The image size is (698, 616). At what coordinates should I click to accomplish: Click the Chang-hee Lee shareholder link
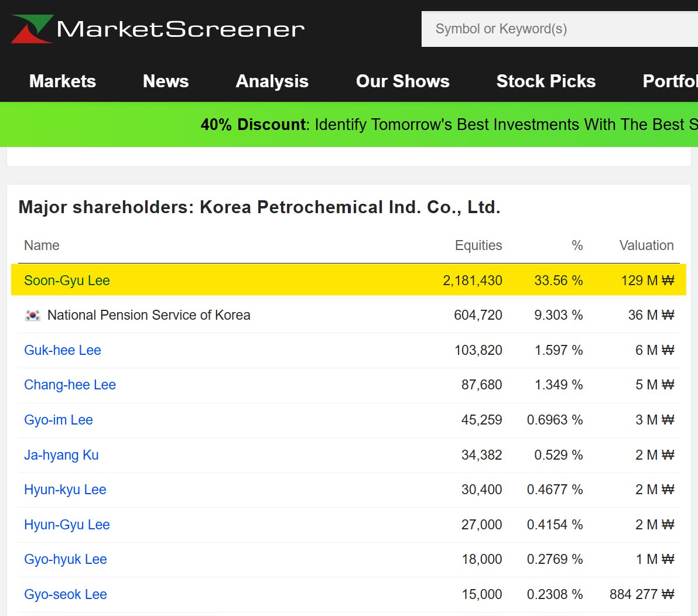pyautogui.click(x=70, y=385)
